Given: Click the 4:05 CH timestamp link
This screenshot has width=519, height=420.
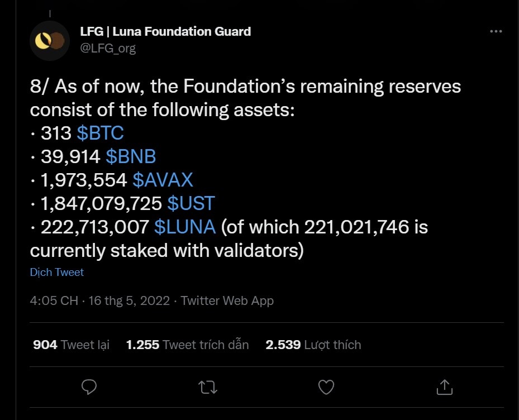Looking at the screenshot, I should pos(54,300).
